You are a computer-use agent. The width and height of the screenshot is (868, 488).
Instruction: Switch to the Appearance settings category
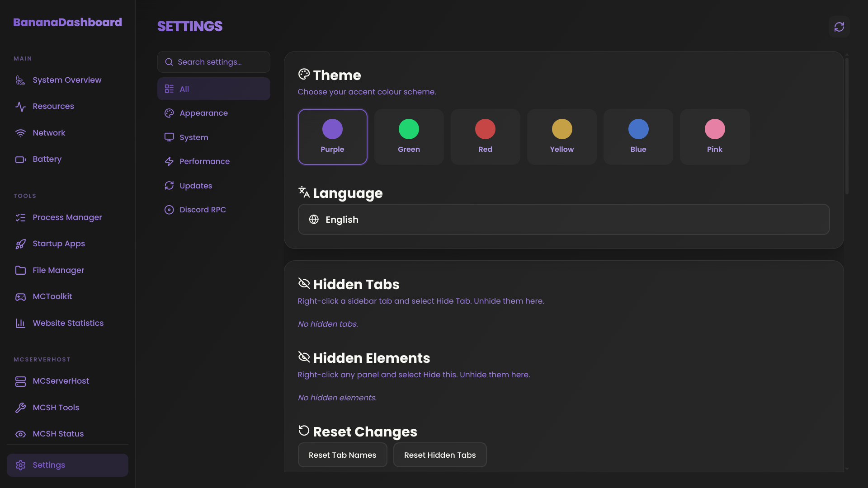point(213,113)
